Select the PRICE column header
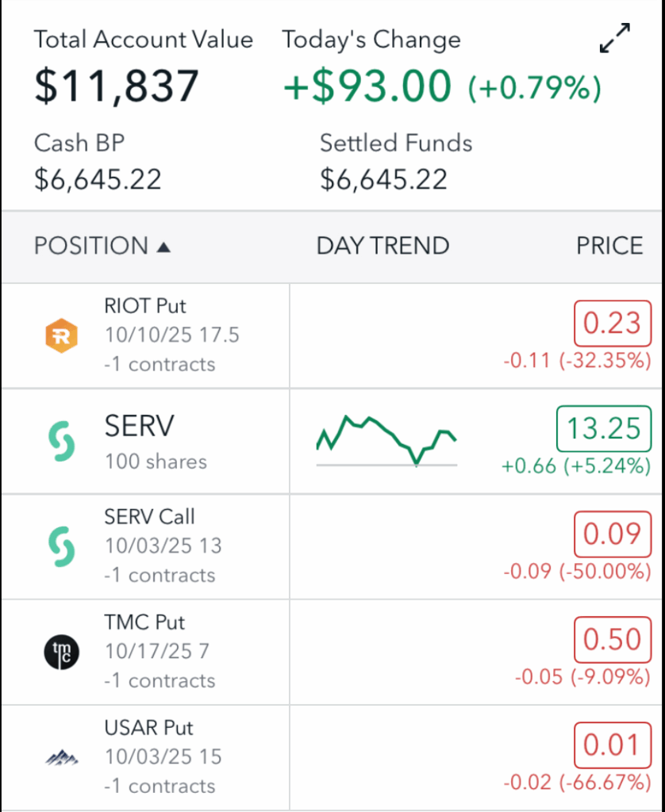This screenshot has width=665, height=812. point(609,246)
